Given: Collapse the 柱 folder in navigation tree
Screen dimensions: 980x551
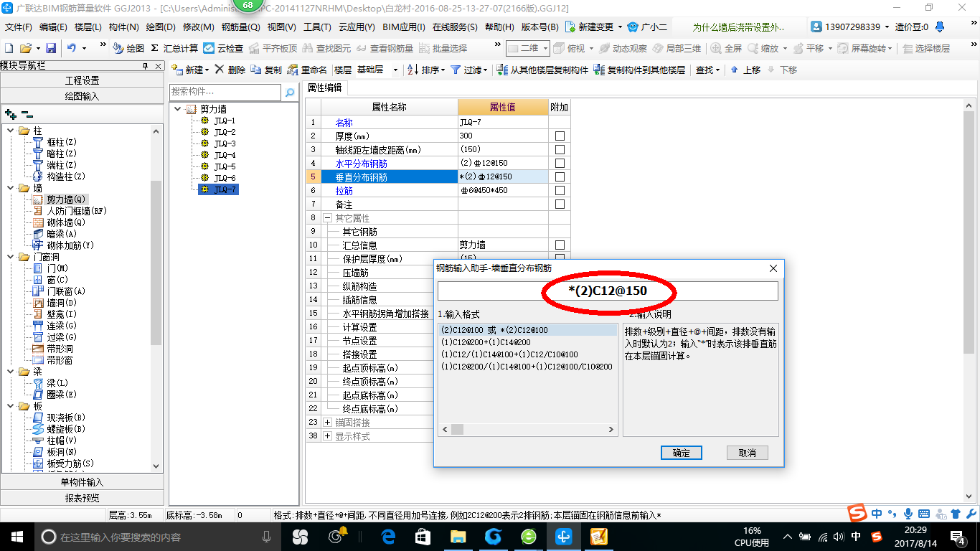Looking at the screenshot, I should tap(11, 131).
